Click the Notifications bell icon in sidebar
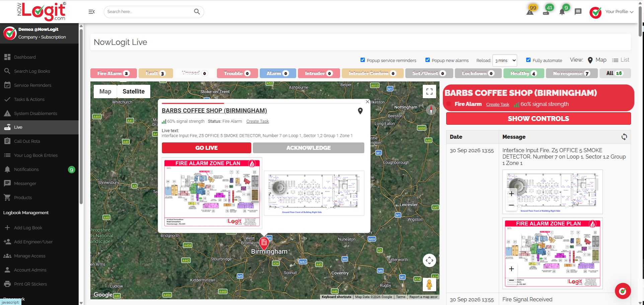 7,169
